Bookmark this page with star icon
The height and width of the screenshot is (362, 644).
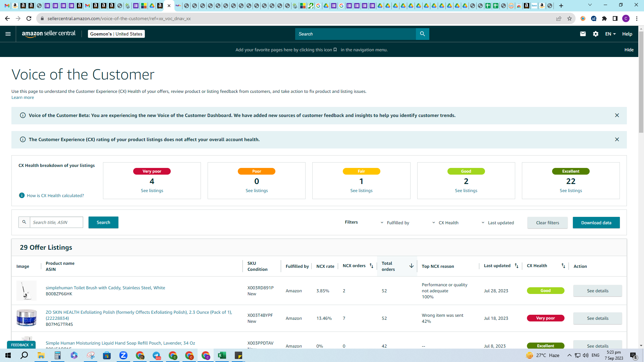tap(570, 18)
